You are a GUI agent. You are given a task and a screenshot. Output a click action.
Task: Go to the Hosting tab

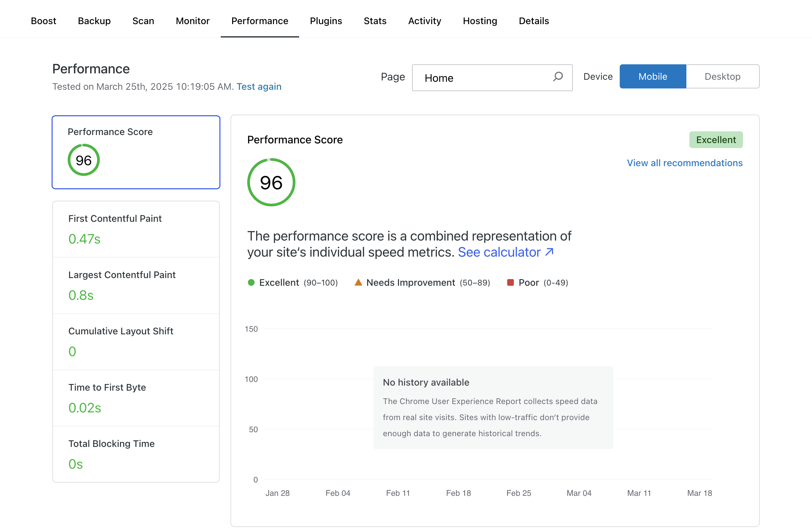[x=479, y=21]
